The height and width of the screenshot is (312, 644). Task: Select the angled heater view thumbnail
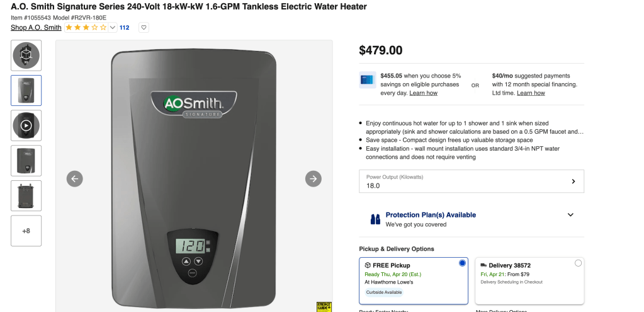point(26,161)
